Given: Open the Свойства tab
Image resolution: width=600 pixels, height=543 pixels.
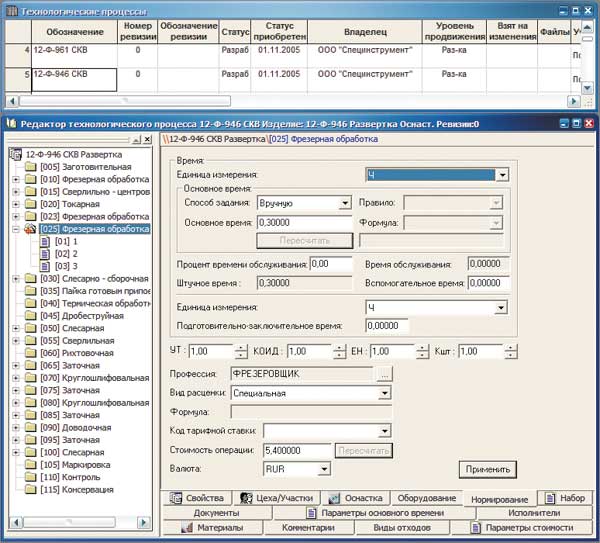Looking at the screenshot, I should tap(197, 498).
